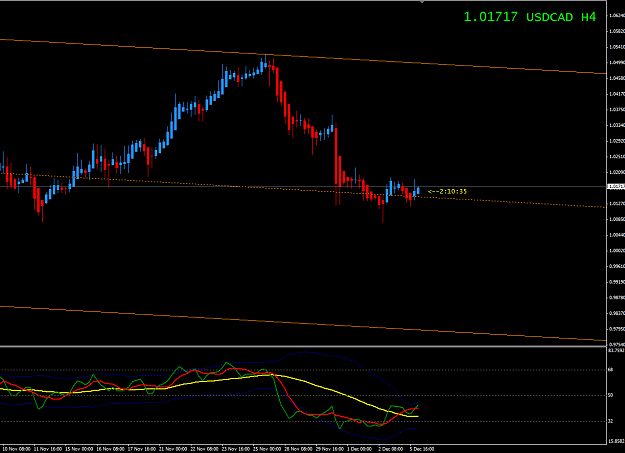Click the 23 Nov 16:00 time axis label
625x453 pixels.
pos(236,449)
